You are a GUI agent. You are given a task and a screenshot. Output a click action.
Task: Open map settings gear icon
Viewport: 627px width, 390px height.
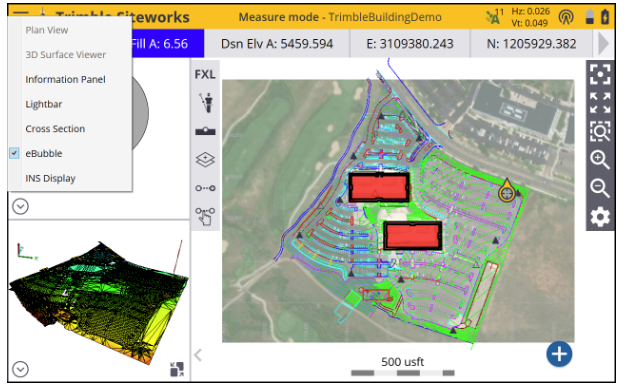pos(600,217)
